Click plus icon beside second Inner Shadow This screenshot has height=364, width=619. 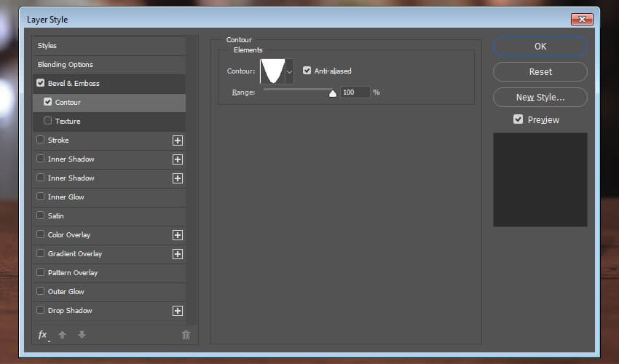coord(178,178)
